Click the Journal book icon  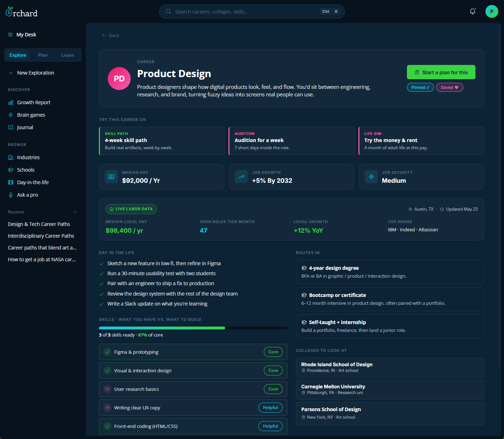[x=11, y=127]
